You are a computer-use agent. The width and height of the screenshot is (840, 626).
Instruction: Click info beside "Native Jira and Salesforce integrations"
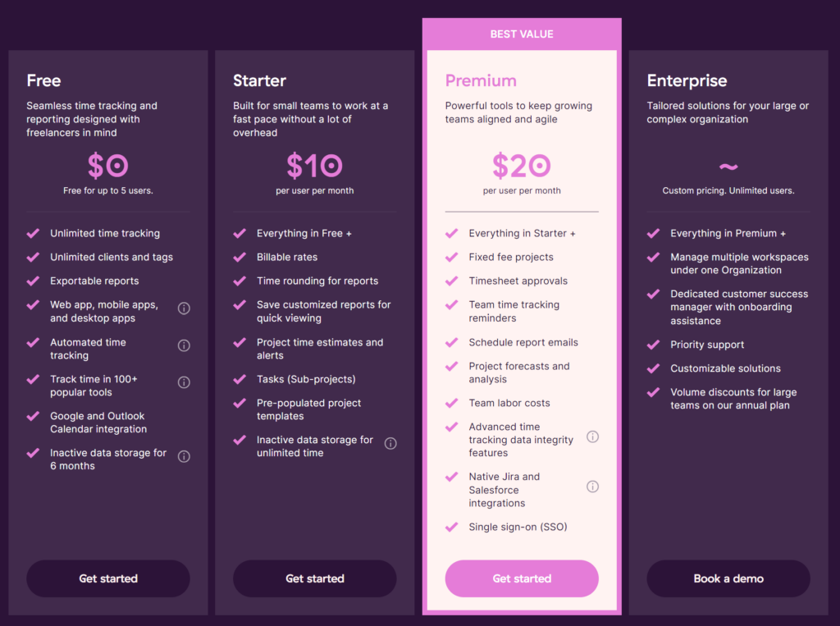(593, 486)
